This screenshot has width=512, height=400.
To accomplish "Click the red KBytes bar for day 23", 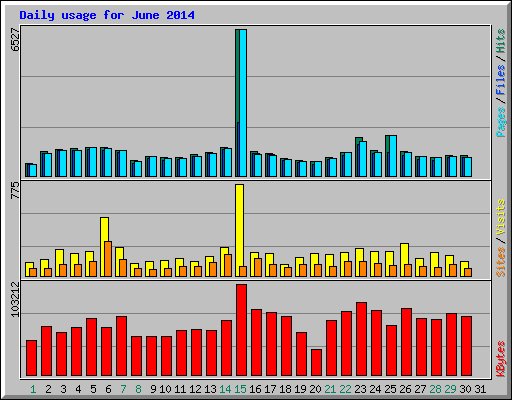I will [x=361, y=339].
